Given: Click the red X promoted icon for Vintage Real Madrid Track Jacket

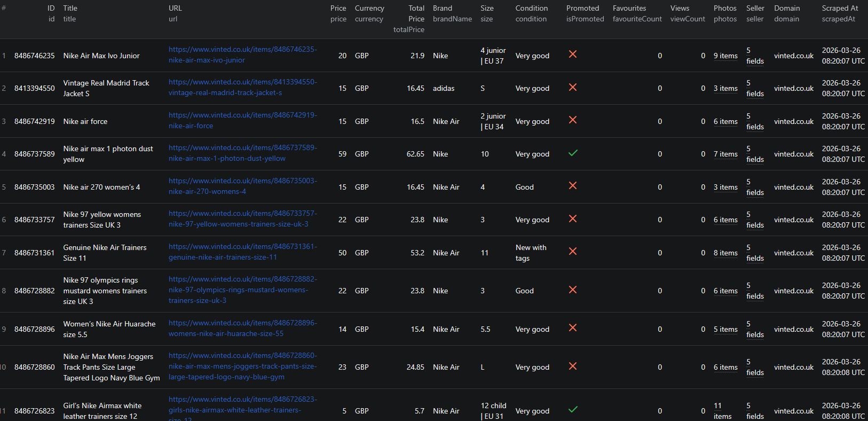Looking at the screenshot, I should (572, 87).
